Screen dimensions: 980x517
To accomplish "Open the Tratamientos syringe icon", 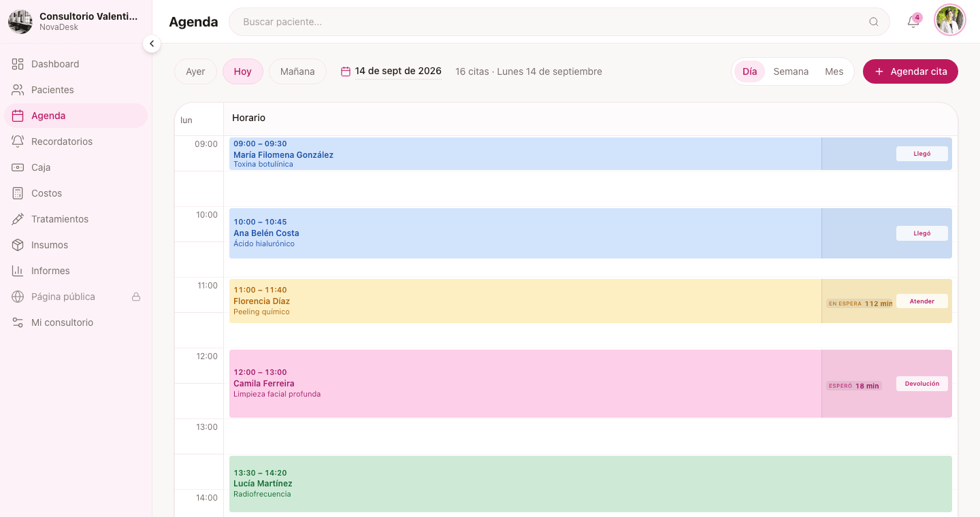I will (x=18, y=219).
